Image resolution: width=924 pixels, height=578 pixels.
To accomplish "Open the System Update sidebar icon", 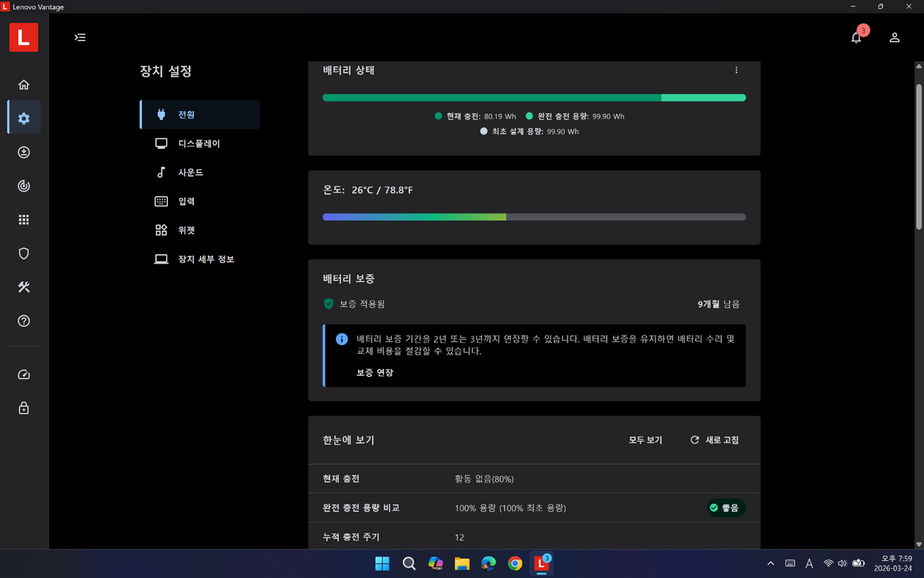I will pos(23,152).
